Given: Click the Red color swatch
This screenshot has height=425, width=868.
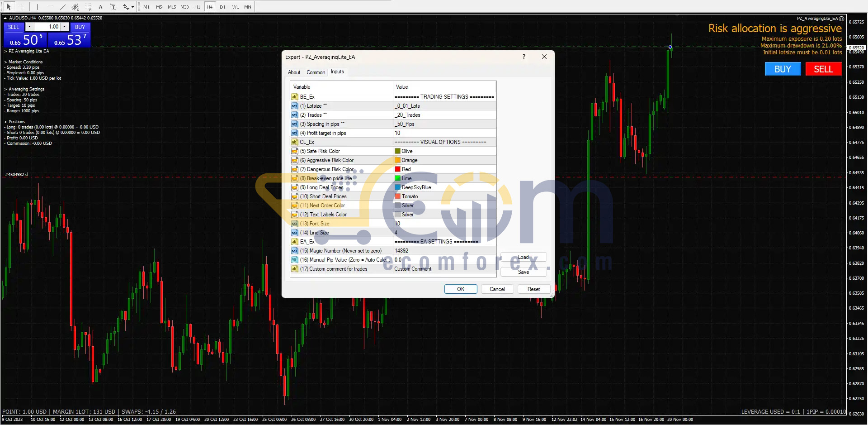Looking at the screenshot, I should 397,169.
